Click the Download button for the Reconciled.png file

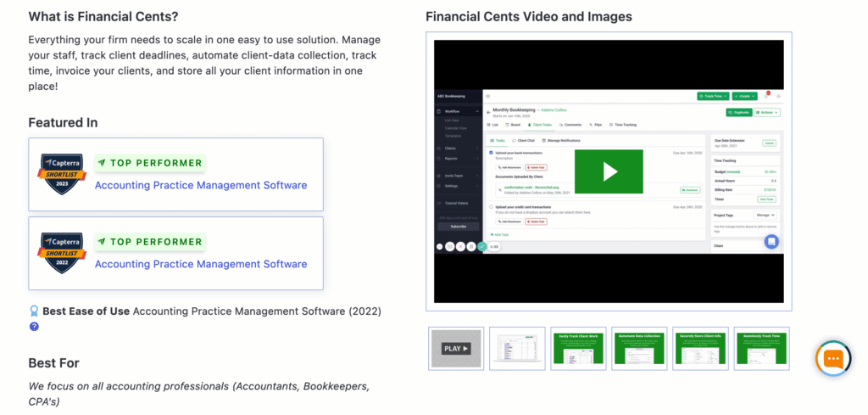coord(689,190)
